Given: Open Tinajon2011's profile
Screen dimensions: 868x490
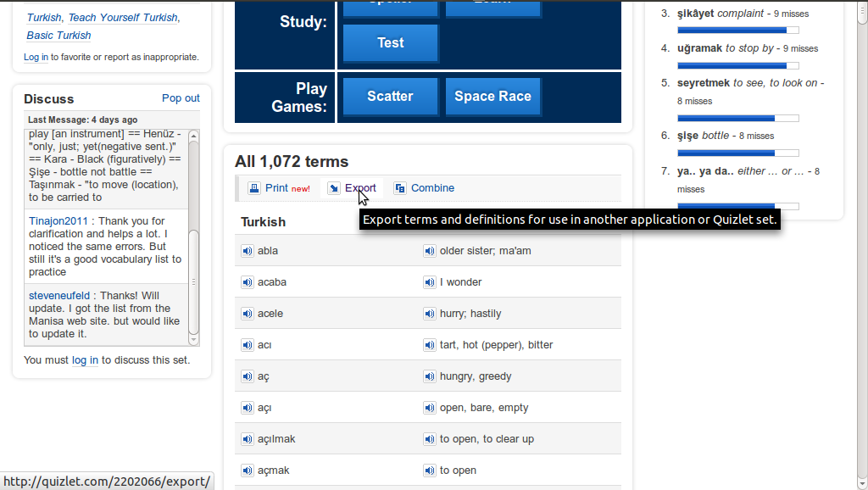Looking at the screenshot, I should tap(57, 221).
